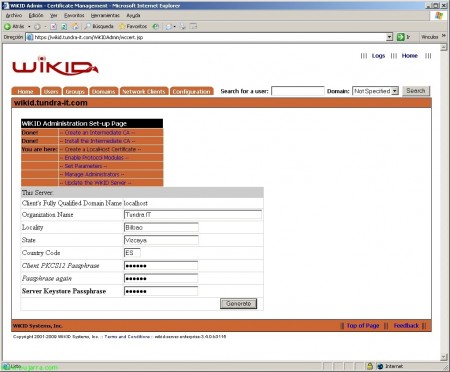
Task: Click the scrollbar down arrow
Action: pyautogui.click(x=443, y=357)
